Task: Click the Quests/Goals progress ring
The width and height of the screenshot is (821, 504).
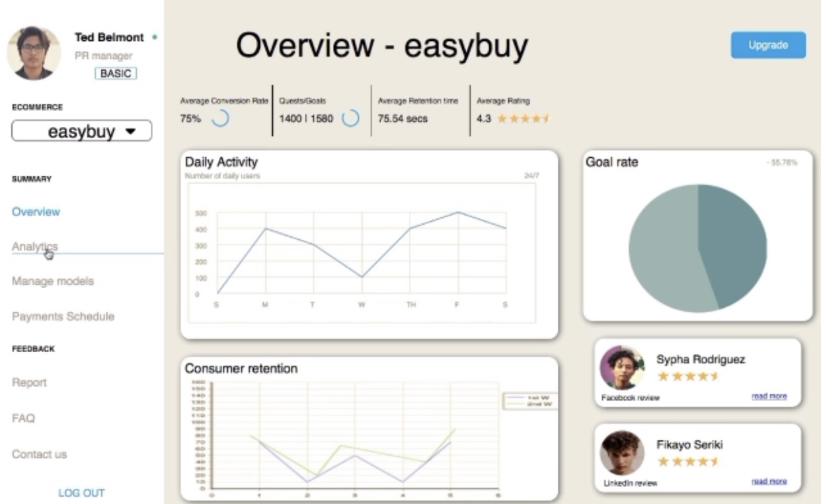Action: click(351, 119)
